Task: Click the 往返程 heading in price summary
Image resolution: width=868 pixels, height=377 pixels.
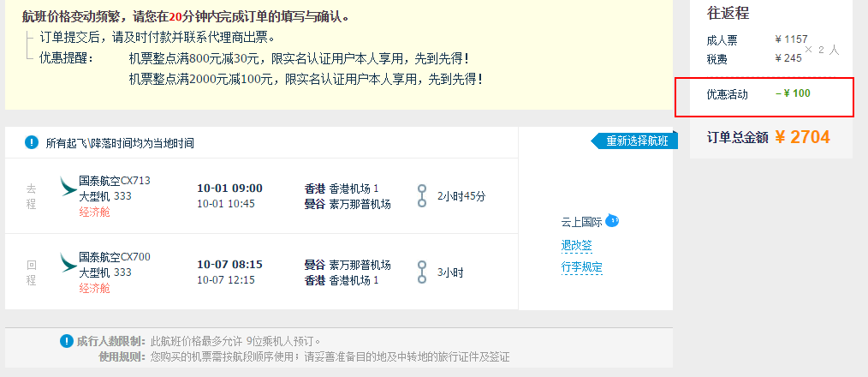Action: point(728,13)
